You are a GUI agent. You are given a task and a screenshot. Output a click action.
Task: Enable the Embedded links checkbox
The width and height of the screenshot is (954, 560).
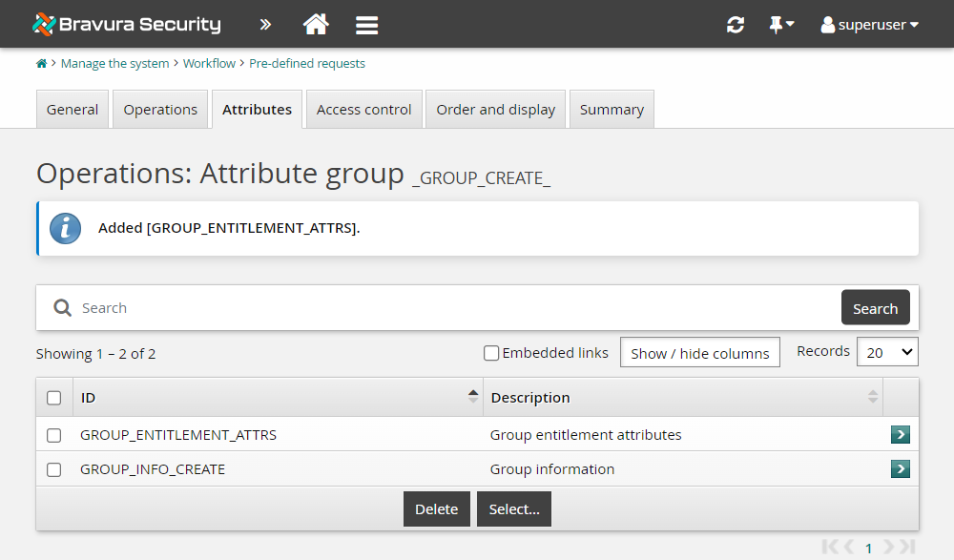coord(490,353)
